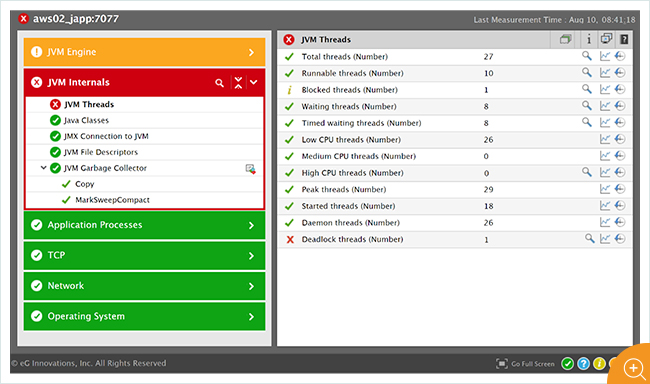View graph for Runnable threads

pos(605,73)
